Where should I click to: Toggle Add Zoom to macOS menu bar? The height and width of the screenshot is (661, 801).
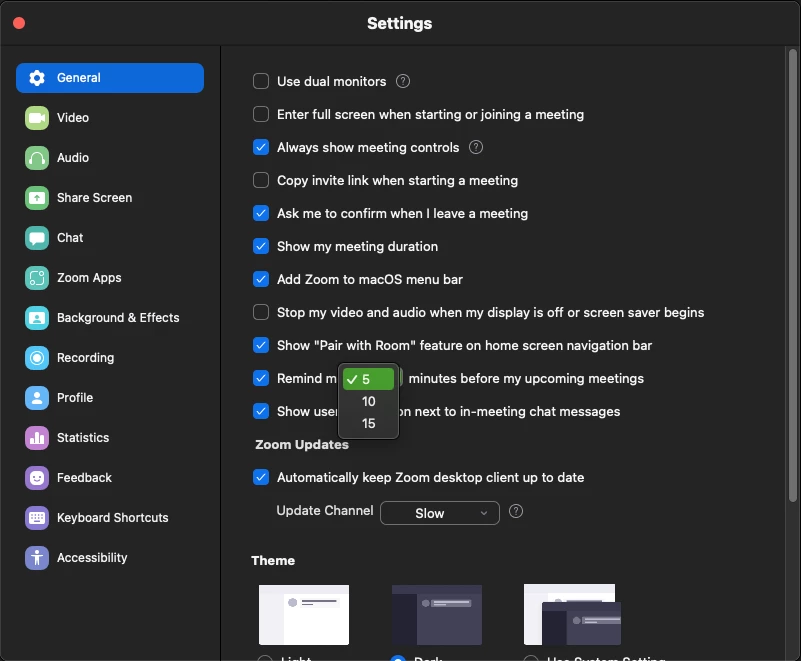261,279
